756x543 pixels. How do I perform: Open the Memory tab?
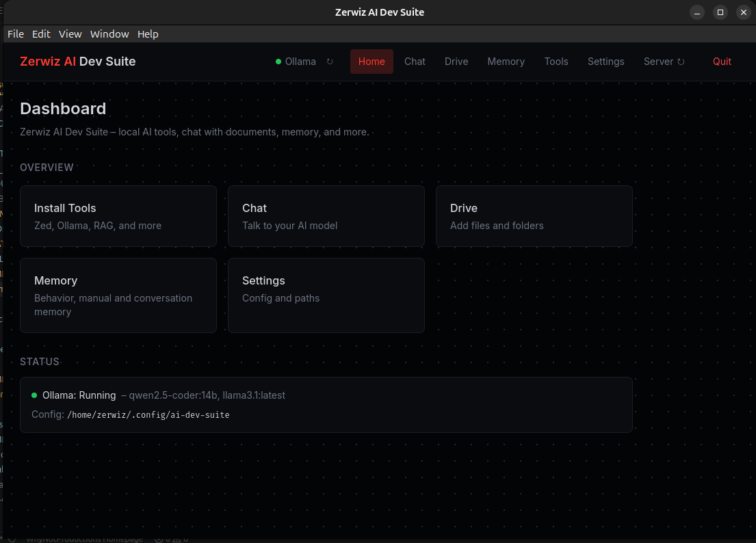(x=506, y=62)
